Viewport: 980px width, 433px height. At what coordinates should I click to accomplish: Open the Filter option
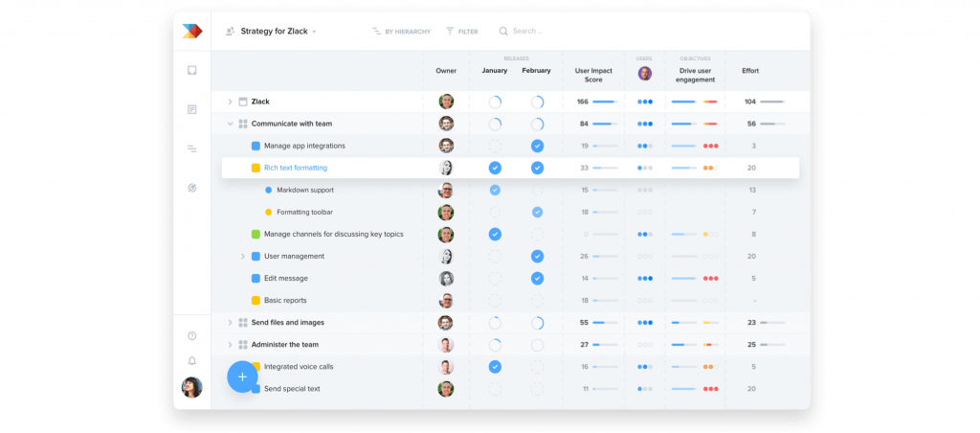462,32
